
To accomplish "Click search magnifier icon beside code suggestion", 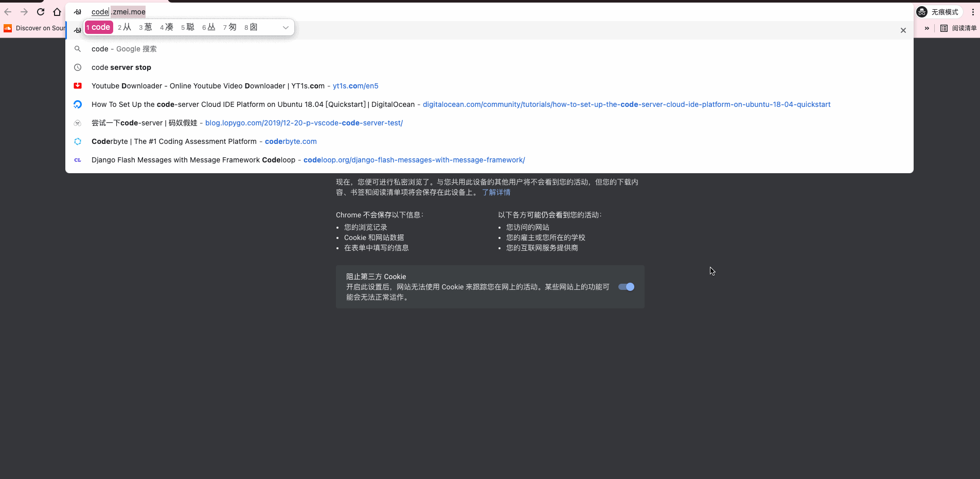I will pyautogui.click(x=78, y=49).
